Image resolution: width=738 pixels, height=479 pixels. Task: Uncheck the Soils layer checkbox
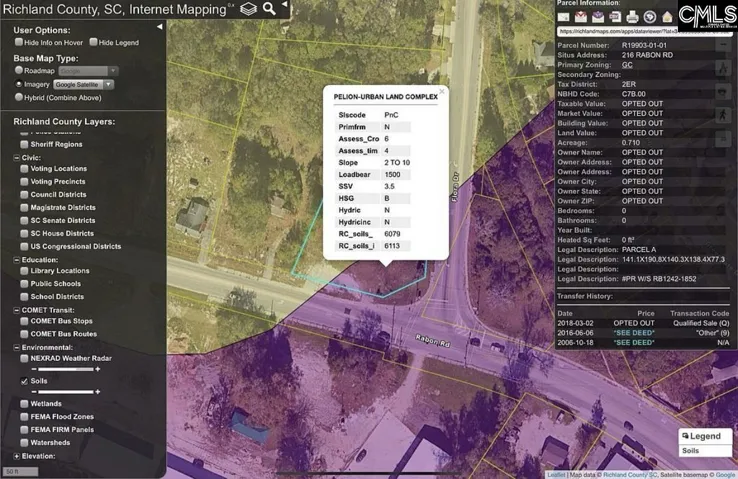click(x=24, y=381)
